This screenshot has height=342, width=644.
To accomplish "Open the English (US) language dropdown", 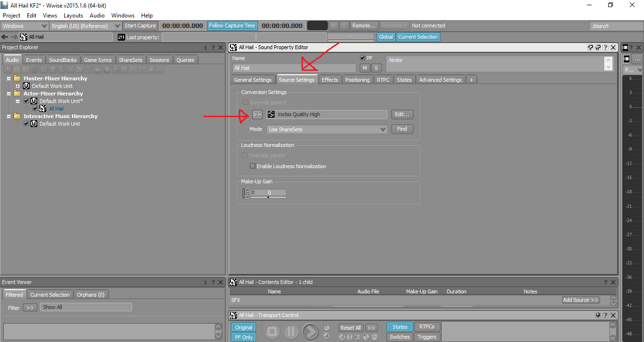I will click(86, 26).
